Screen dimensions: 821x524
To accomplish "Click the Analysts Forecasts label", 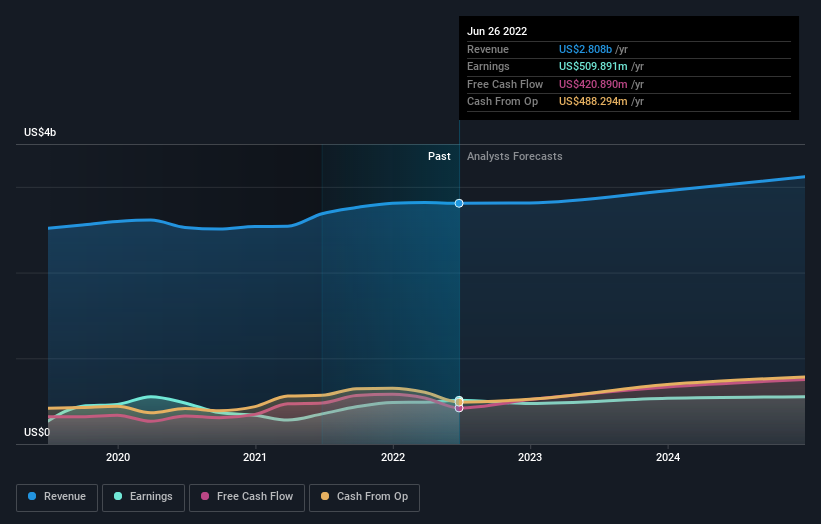I will pyautogui.click(x=515, y=156).
